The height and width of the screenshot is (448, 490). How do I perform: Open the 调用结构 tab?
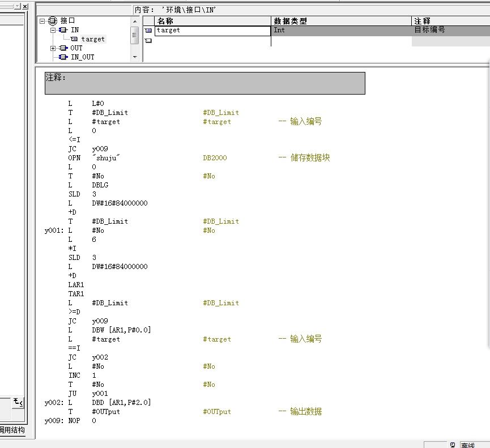12,430
